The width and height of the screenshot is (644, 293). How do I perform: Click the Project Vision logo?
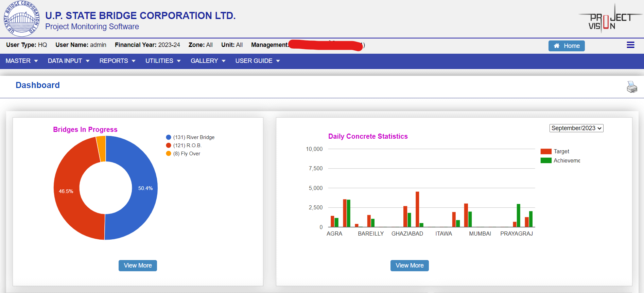pos(610,19)
